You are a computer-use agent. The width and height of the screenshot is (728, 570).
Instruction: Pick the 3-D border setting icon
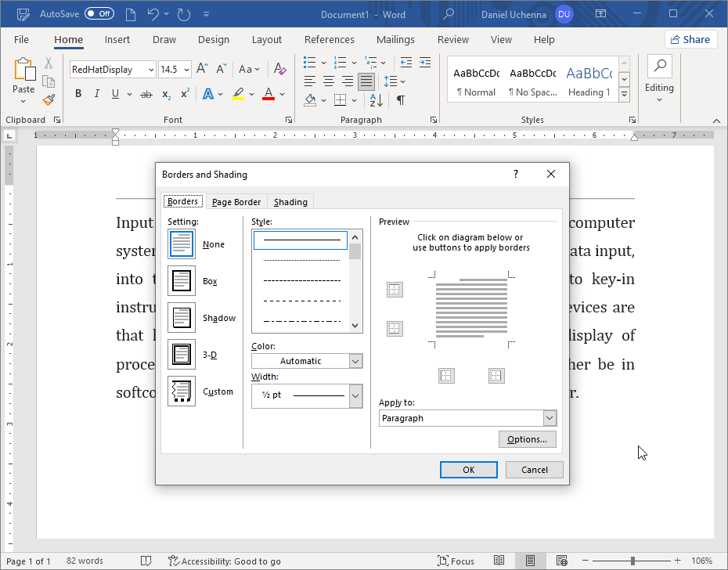pos(182,355)
